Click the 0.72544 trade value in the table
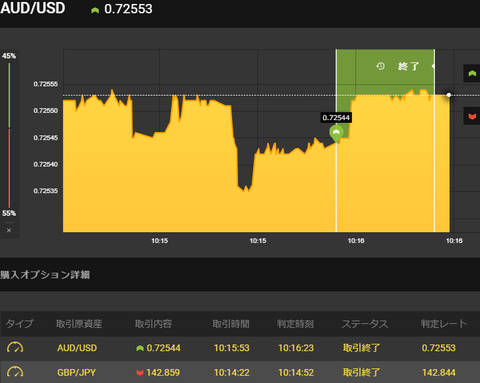 click(163, 348)
